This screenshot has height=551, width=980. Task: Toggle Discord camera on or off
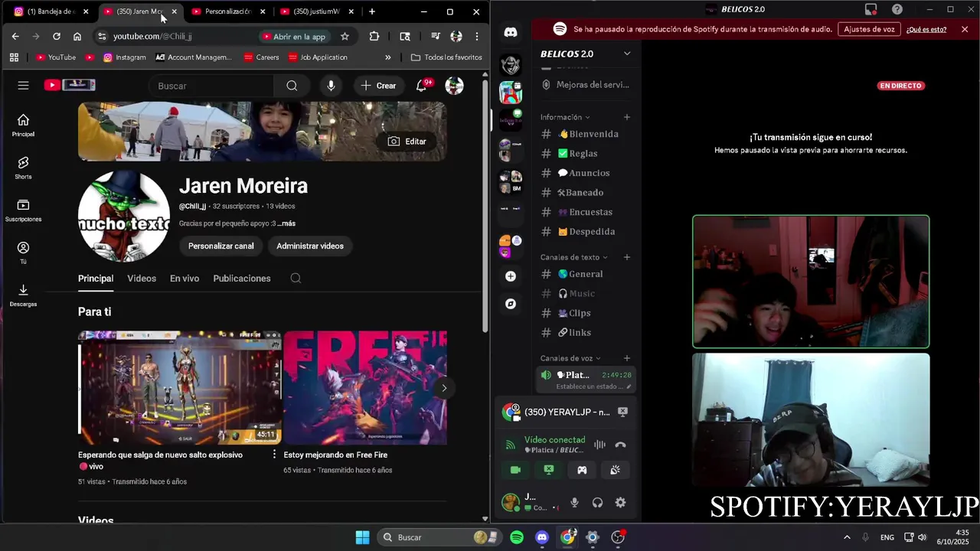pos(515,470)
